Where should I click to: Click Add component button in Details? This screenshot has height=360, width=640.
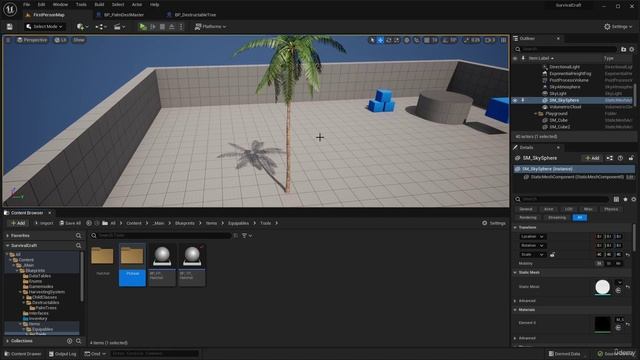tap(592, 158)
